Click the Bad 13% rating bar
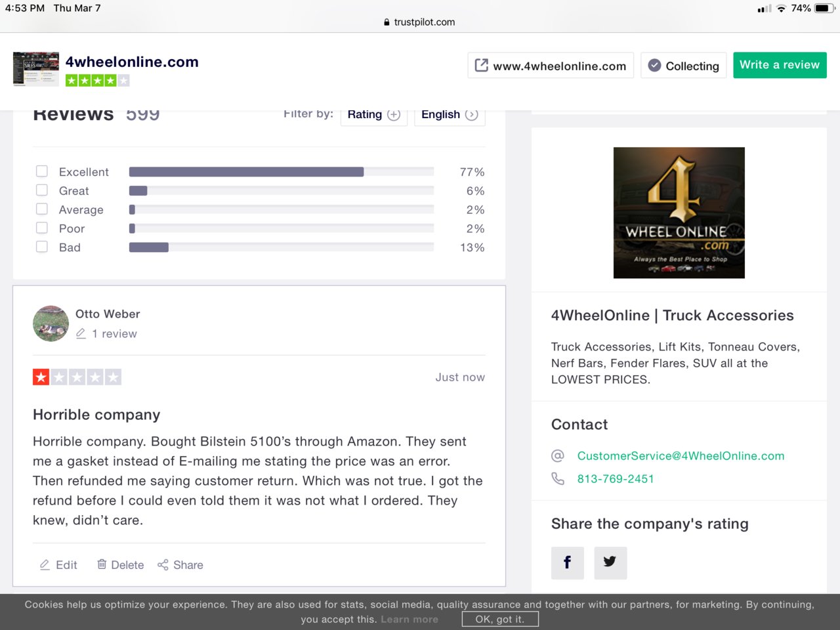The height and width of the screenshot is (630, 840). [x=282, y=247]
